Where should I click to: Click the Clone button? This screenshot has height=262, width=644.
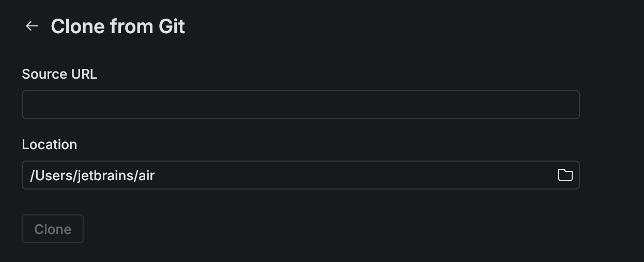tap(53, 229)
